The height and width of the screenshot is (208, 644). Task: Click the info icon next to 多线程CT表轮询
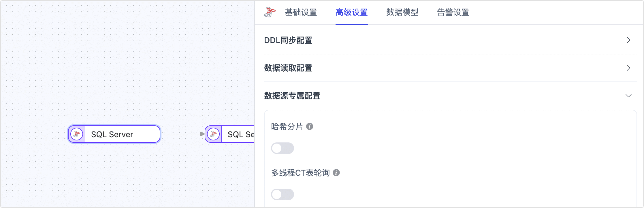[x=336, y=173]
